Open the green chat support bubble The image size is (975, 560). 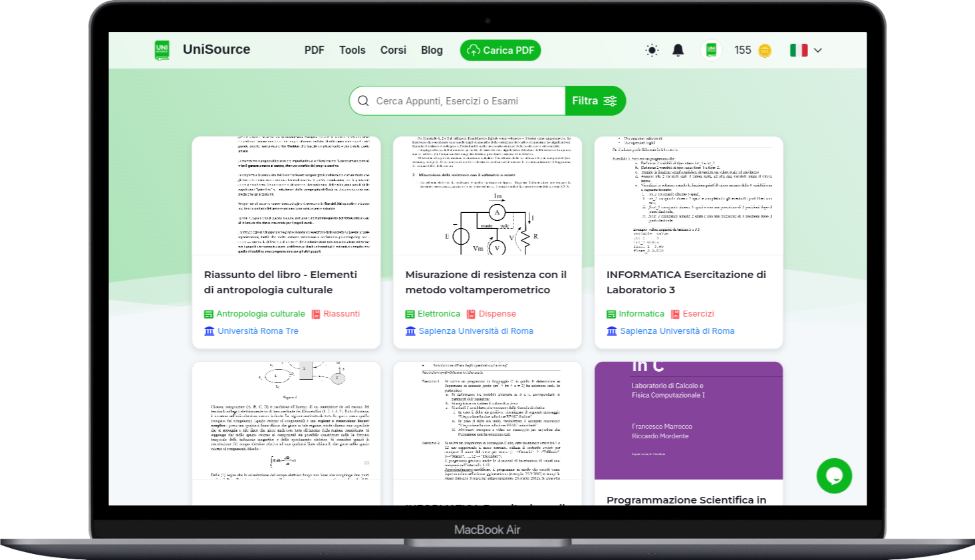pos(834,476)
